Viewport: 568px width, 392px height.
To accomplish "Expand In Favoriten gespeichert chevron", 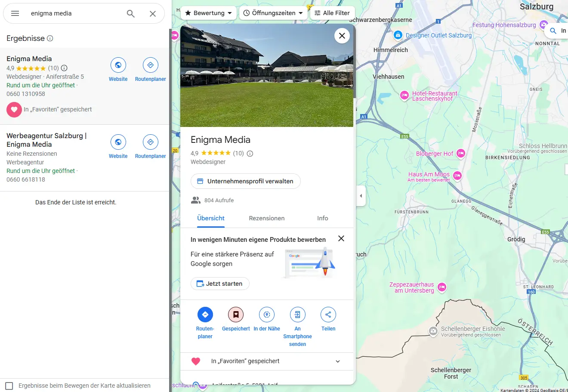I will tap(338, 361).
